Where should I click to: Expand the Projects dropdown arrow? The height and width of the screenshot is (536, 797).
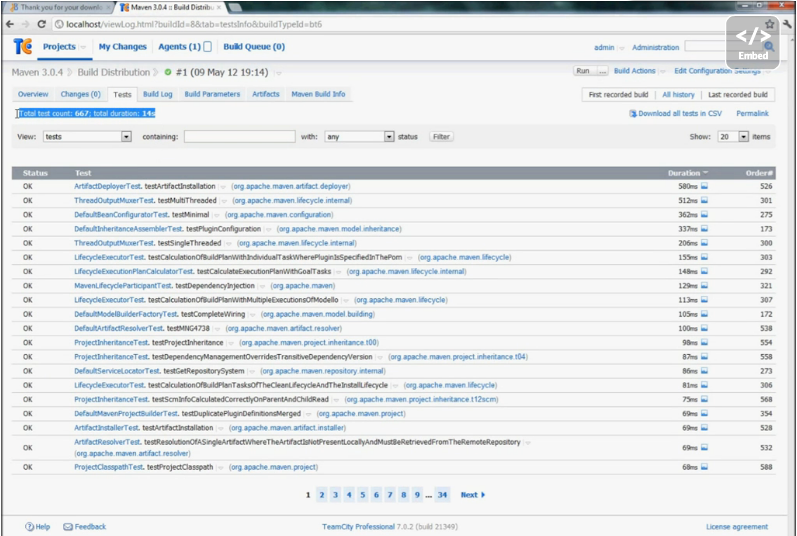pyautogui.click(x=83, y=47)
